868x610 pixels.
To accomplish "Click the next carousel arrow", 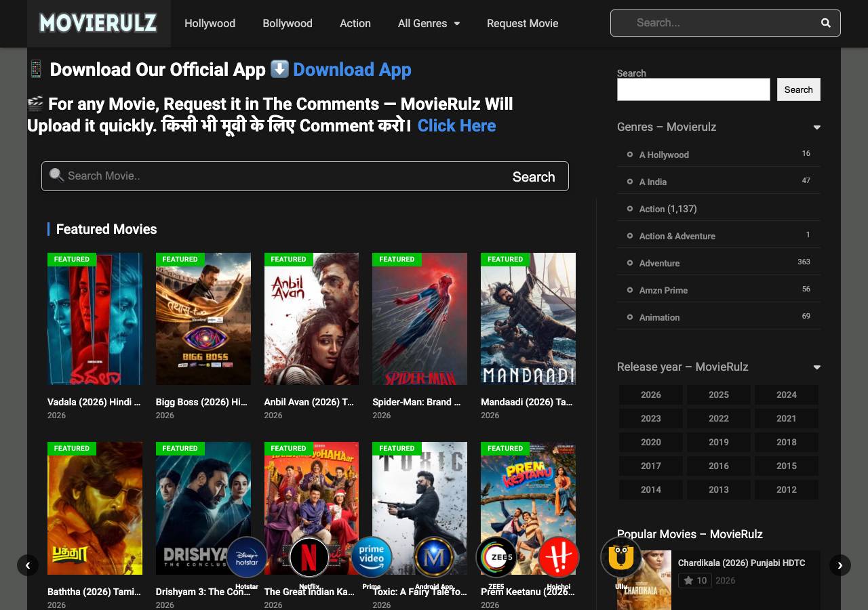I will [x=840, y=565].
